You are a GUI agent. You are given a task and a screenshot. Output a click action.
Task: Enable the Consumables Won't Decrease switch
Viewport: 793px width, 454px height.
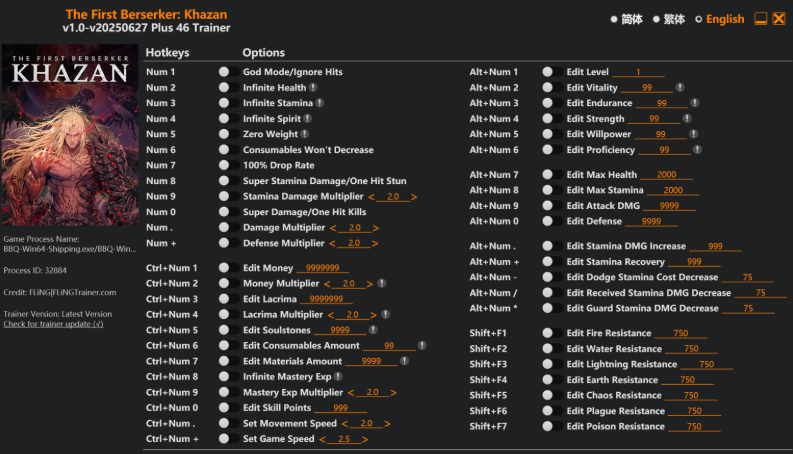(x=229, y=150)
